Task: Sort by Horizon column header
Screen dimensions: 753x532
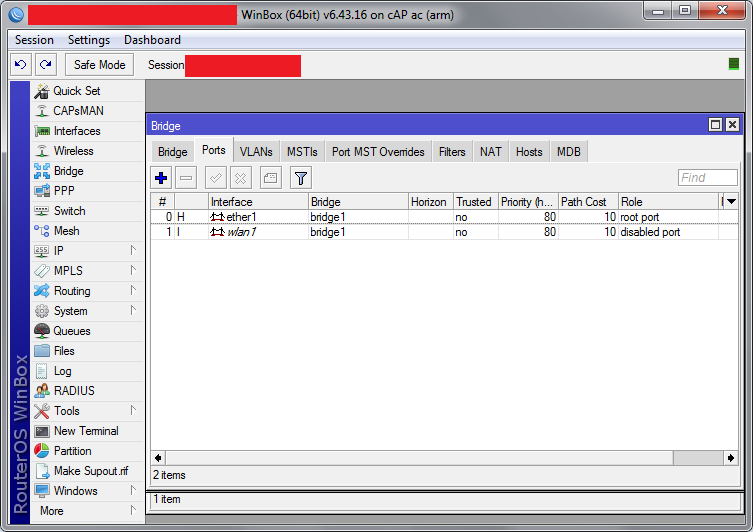Action: point(431,202)
